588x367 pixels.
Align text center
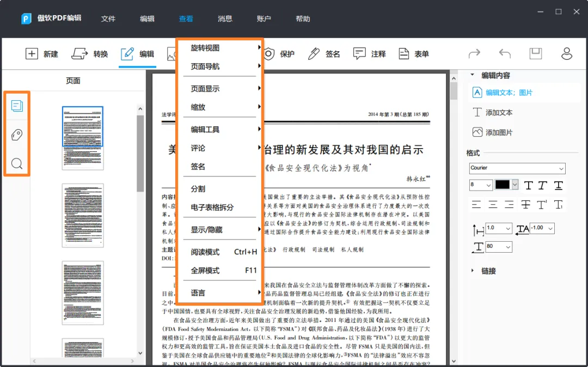click(x=493, y=204)
